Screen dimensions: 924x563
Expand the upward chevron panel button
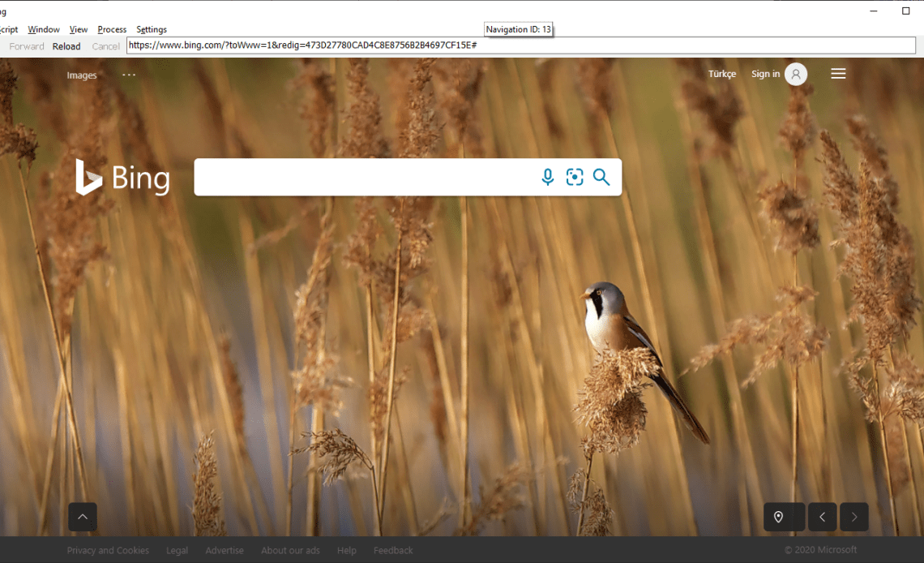(x=83, y=517)
